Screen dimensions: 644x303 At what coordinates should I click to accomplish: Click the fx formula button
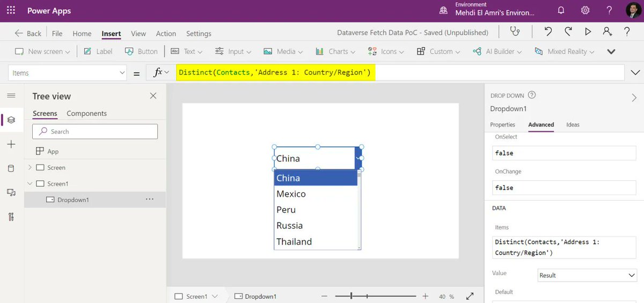(x=161, y=72)
